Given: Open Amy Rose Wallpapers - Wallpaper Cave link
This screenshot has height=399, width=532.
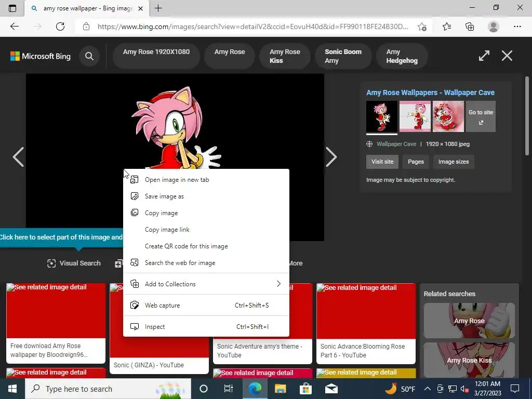Looking at the screenshot, I should coord(430,92).
